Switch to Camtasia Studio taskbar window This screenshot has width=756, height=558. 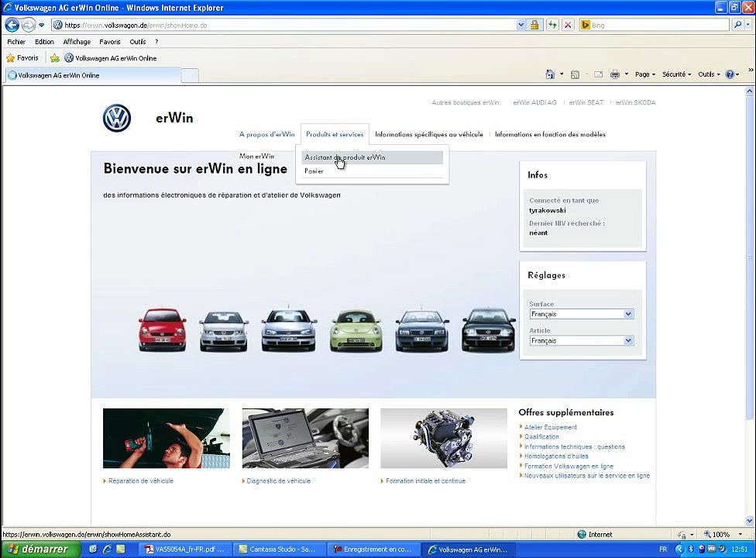pyautogui.click(x=278, y=549)
